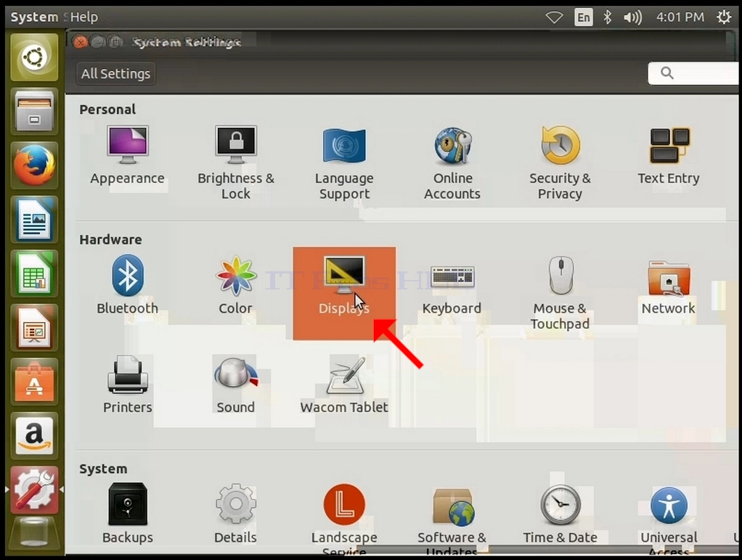Viewport: 742px width, 560px height.
Task: Open Time & Date settings
Action: (x=560, y=514)
